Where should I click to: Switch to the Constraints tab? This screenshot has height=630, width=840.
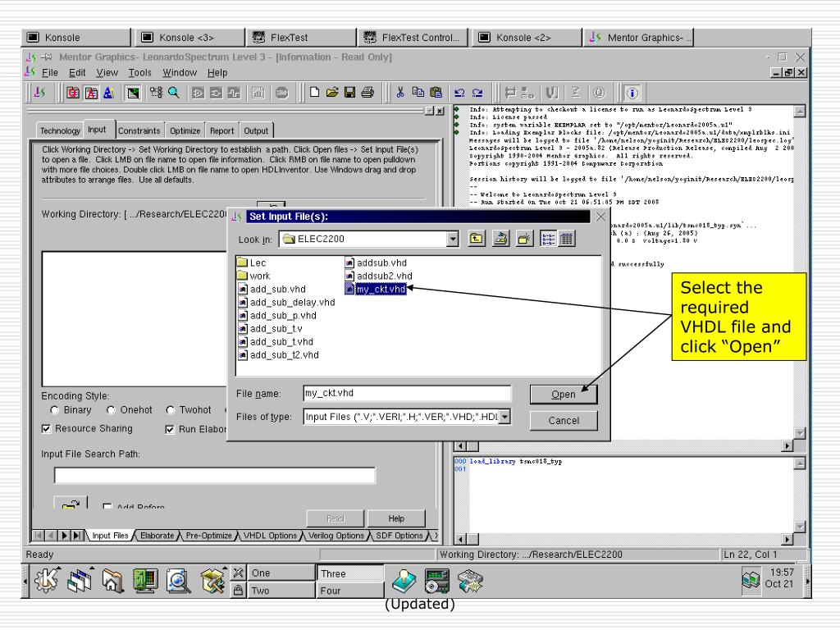point(139,130)
